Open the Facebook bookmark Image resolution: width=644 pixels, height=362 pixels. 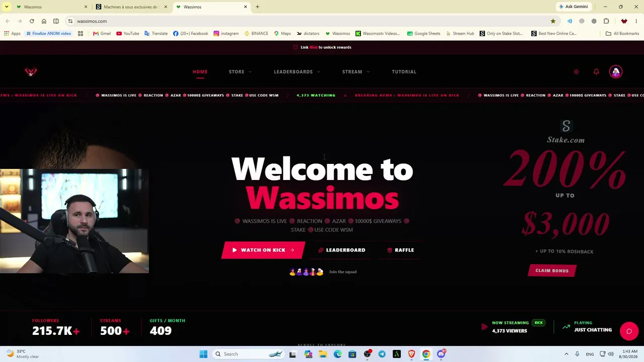click(191, 34)
